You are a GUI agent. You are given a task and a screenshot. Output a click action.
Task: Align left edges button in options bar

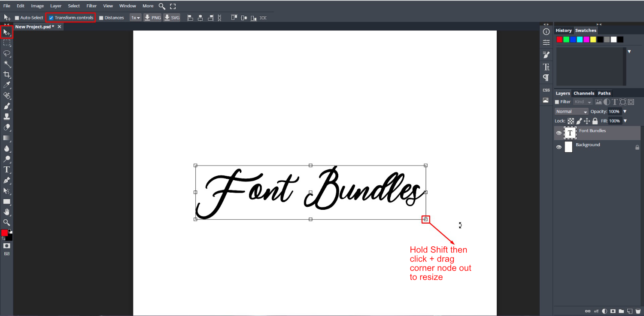click(x=190, y=18)
